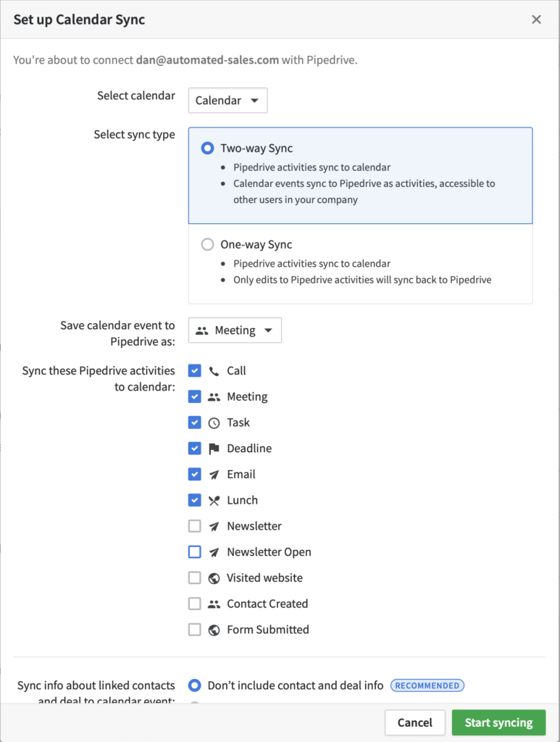This screenshot has height=742, width=560.
Task: Click the dan@automated-sales.com email text
Action: [x=207, y=60]
